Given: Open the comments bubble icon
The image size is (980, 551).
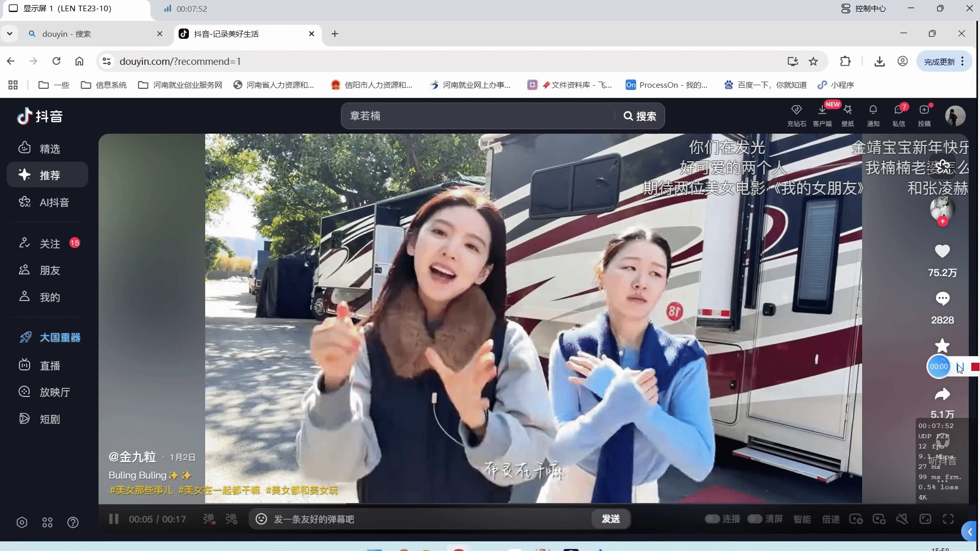Looking at the screenshot, I should (942, 298).
